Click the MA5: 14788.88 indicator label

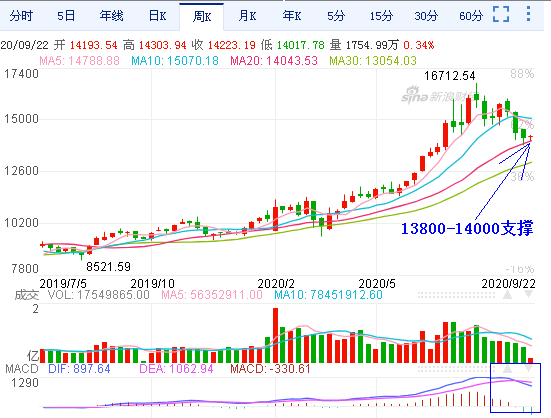point(79,61)
